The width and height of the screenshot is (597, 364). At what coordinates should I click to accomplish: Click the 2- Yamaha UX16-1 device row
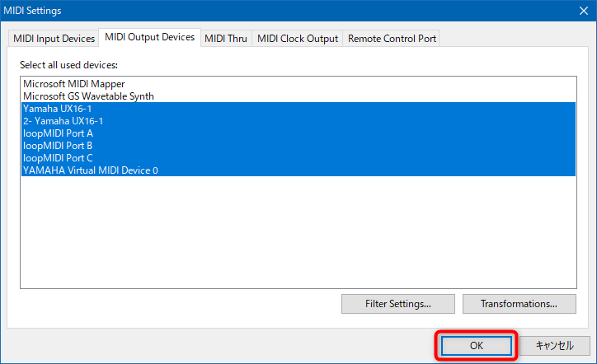[298, 121]
